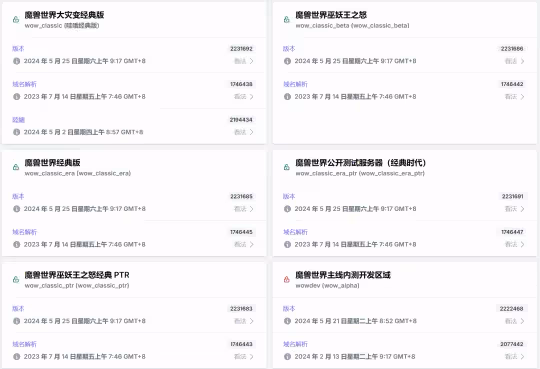The height and width of the screenshot is (369, 540).
Task: Expand the chevron under badge 2222468
Action: 522,321
